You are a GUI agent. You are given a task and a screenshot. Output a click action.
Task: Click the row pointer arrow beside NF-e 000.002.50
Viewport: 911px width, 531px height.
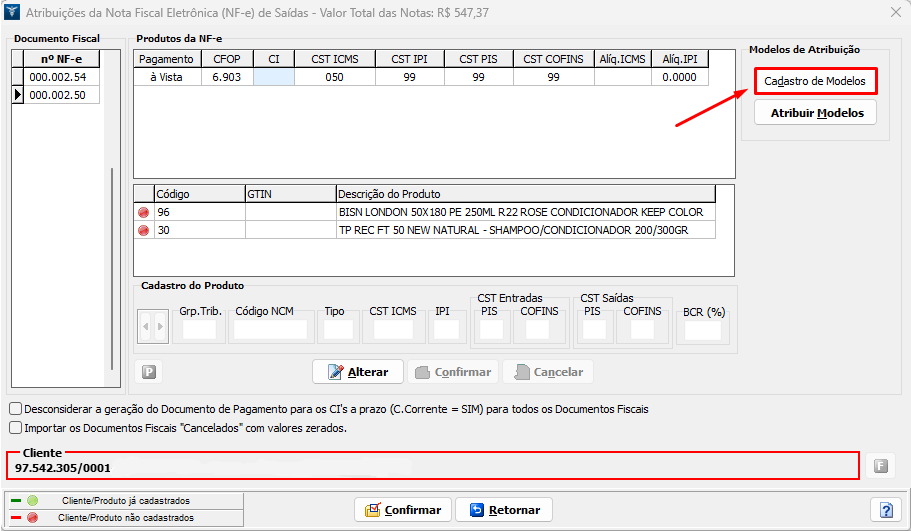pos(17,95)
